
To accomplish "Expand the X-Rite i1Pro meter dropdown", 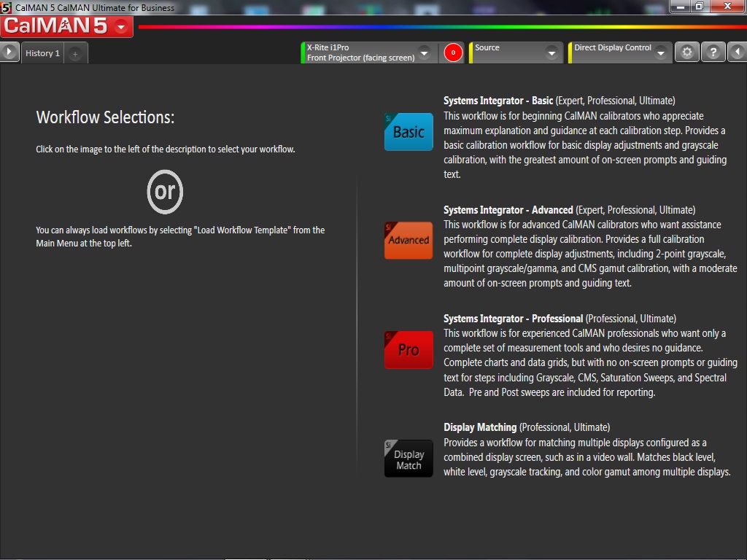I will coord(424,53).
